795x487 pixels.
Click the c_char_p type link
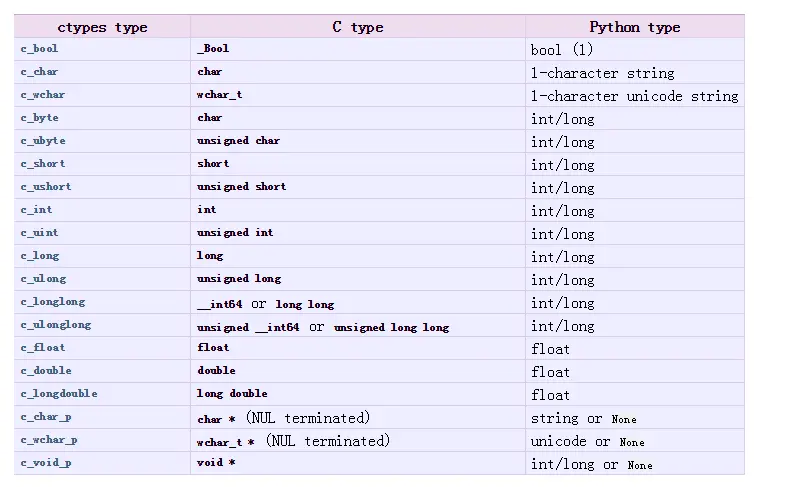[x=45, y=417]
